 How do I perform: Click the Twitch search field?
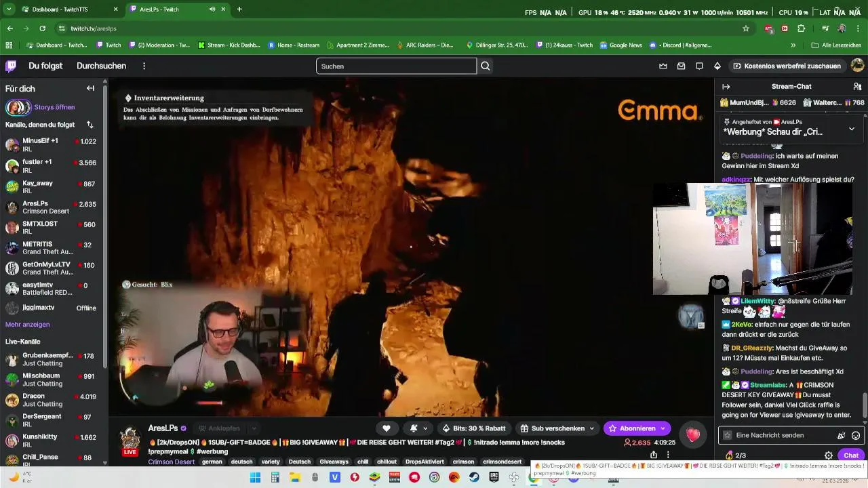pos(396,66)
